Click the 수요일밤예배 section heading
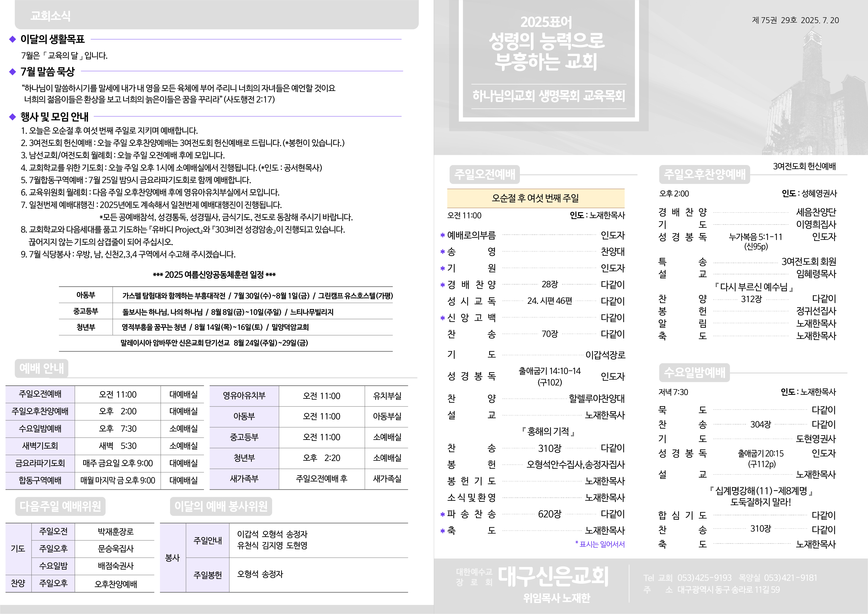This screenshot has height=614, width=868. point(695,372)
